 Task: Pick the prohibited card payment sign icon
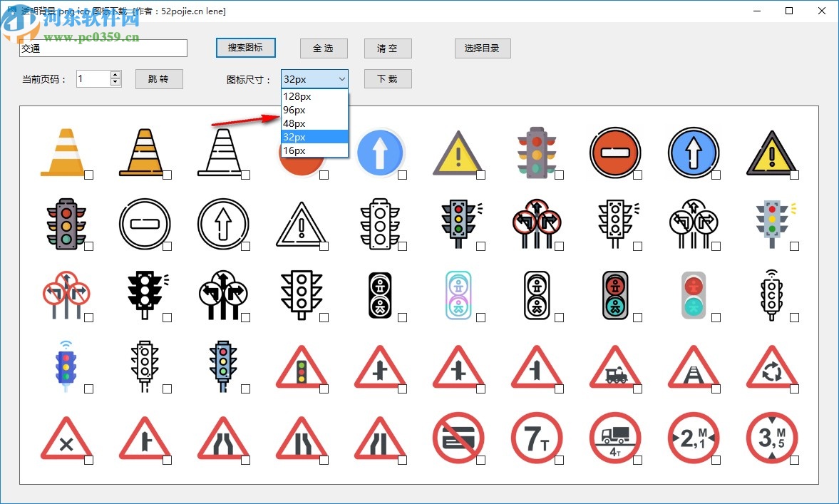pyautogui.click(x=458, y=438)
